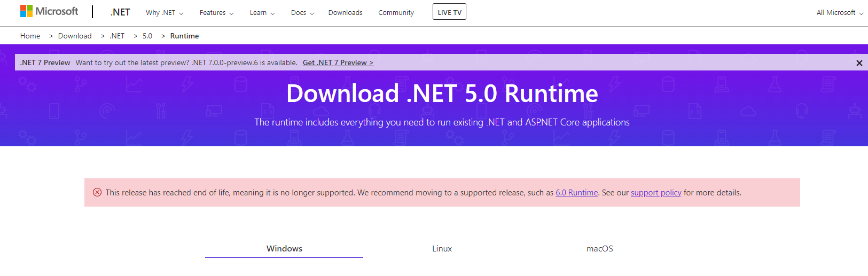
Task: Click the '.NET 7 Preview' banner label
Action: pos(45,62)
